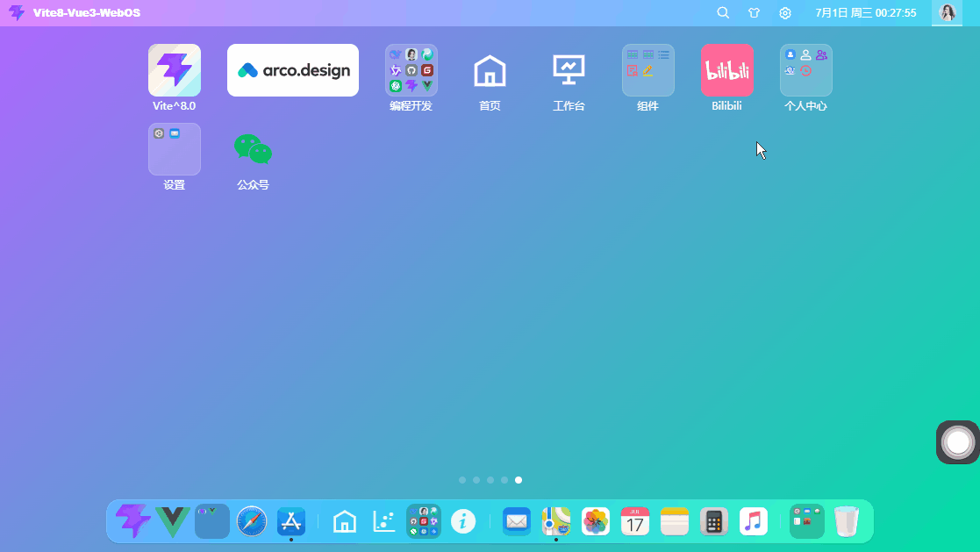Open the Vite lightning icon in dock
980x552 pixels.
point(133,520)
